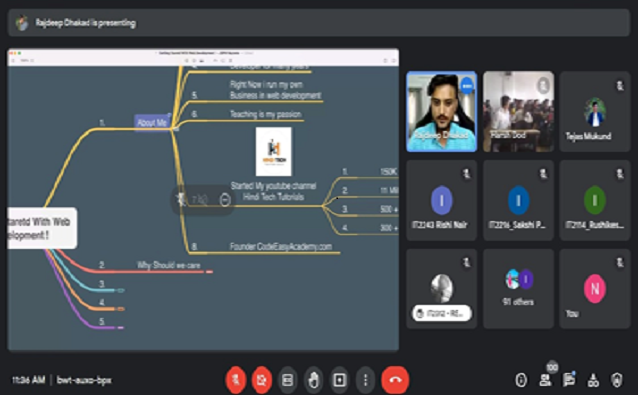This screenshot has height=395, width=638.
Task: Open the chat panel icon
Action: tap(569, 380)
